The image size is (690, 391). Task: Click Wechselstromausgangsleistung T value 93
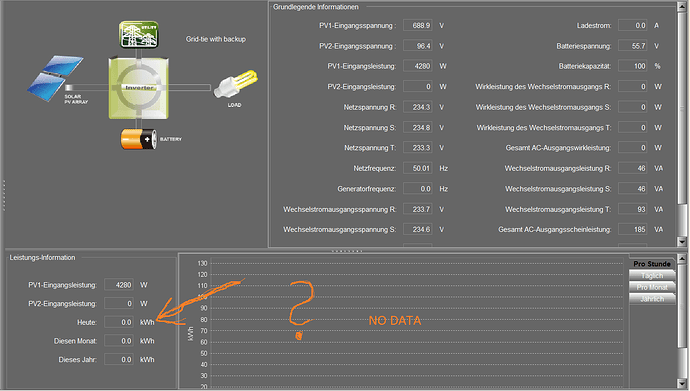pos(632,209)
